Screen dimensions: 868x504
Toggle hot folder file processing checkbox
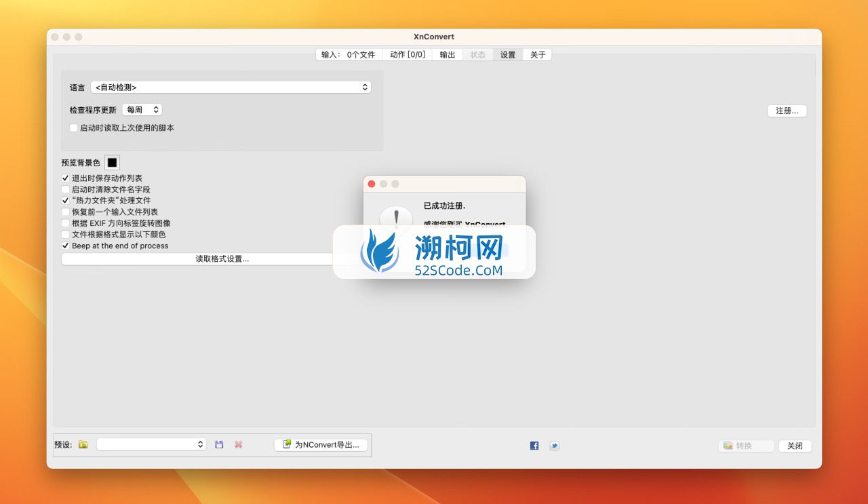(x=66, y=201)
